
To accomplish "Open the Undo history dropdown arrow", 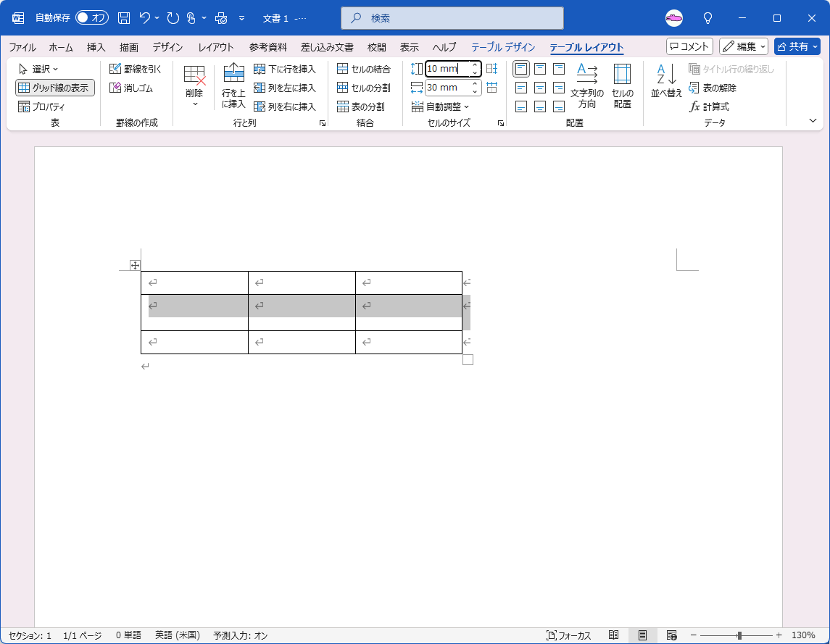I will click(x=157, y=18).
